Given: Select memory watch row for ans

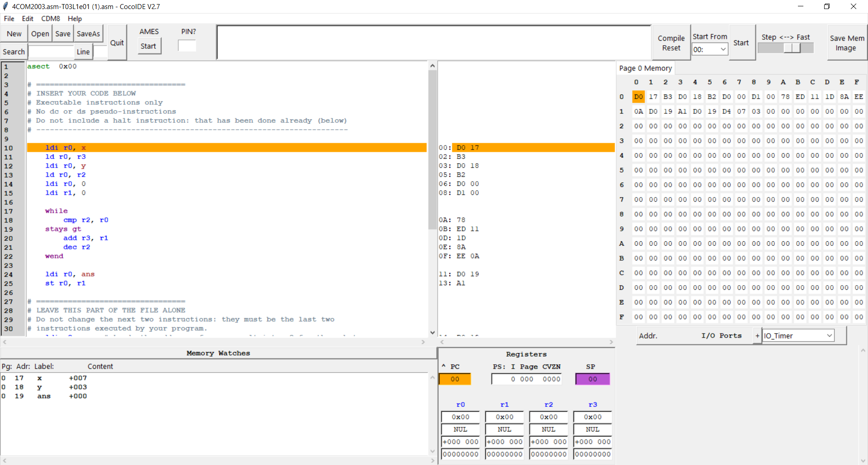Looking at the screenshot, I should [214, 396].
